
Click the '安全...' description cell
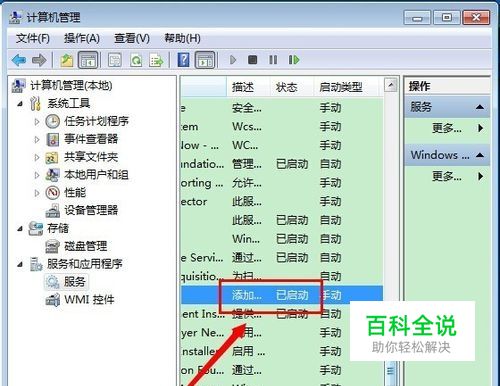tap(247, 108)
